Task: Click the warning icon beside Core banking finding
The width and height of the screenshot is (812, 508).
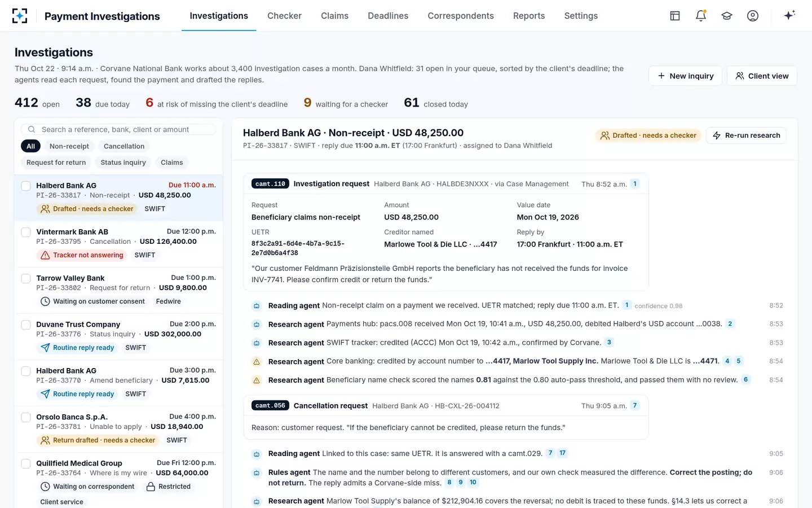Action: [257, 362]
